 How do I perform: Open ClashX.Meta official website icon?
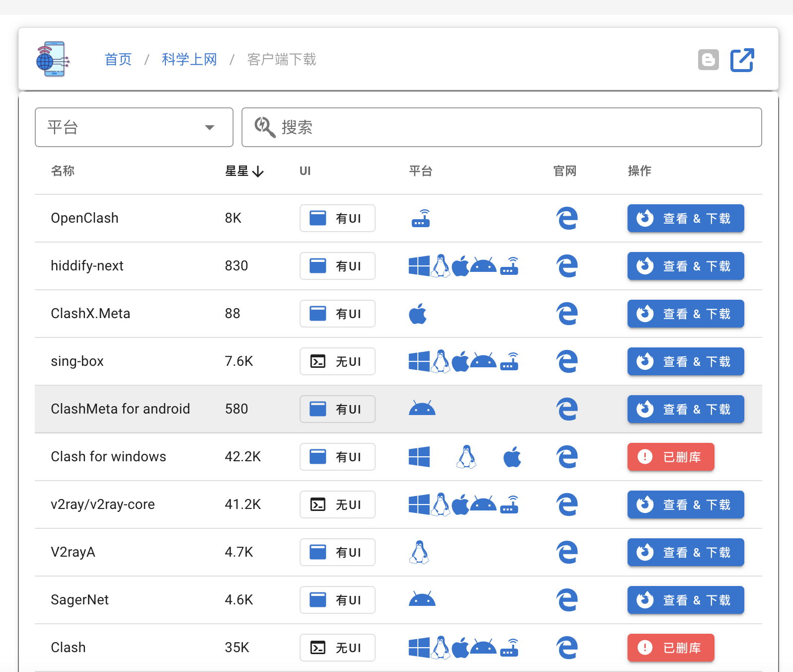click(x=567, y=314)
